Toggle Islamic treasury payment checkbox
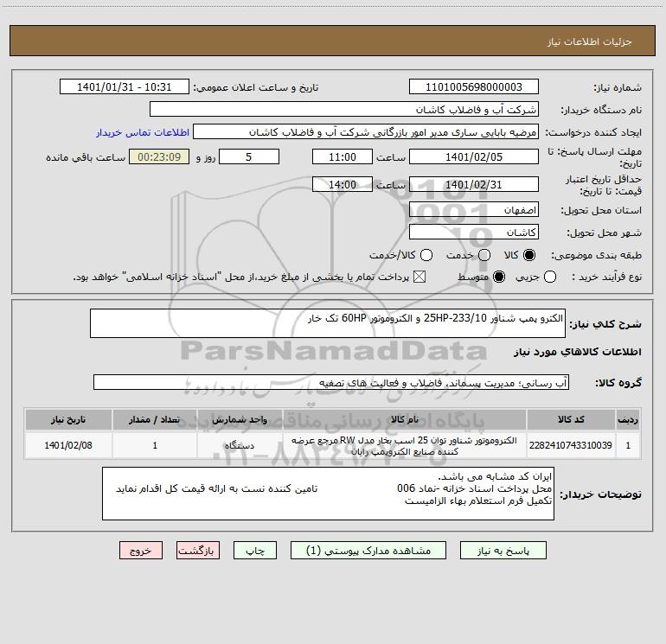 coord(419,277)
